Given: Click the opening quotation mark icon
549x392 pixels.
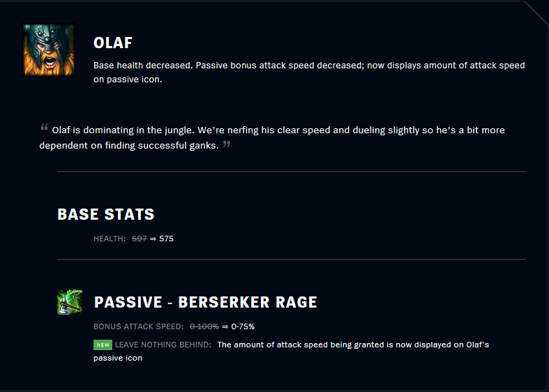Looking at the screenshot, I should pos(44,127).
